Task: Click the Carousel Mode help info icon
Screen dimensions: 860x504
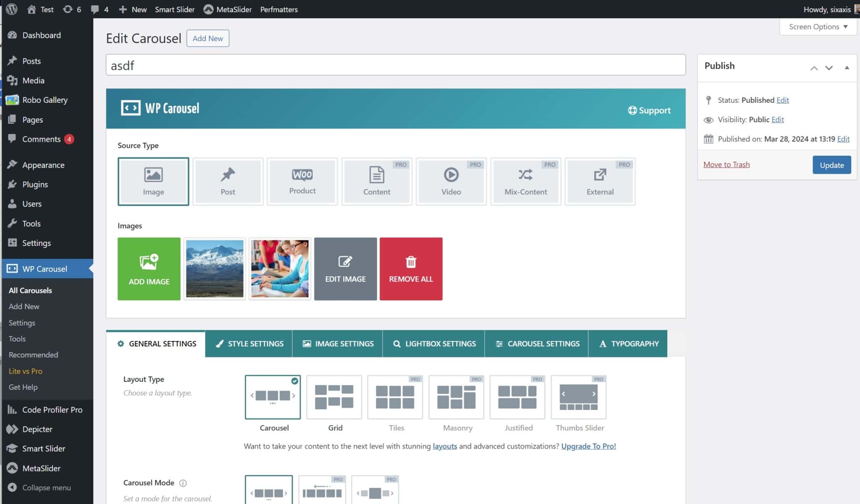Action: click(183, 483)
